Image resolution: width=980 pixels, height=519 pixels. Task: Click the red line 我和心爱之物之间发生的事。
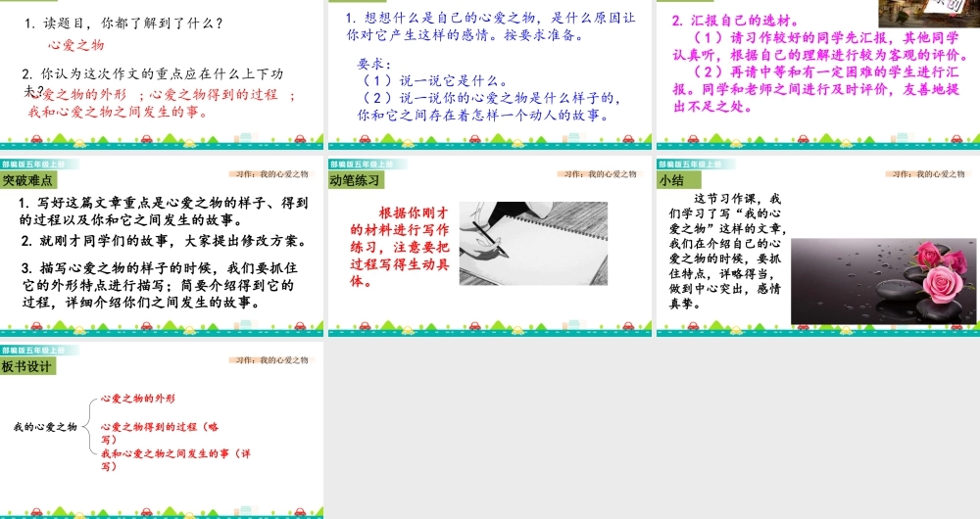(119, 113)
